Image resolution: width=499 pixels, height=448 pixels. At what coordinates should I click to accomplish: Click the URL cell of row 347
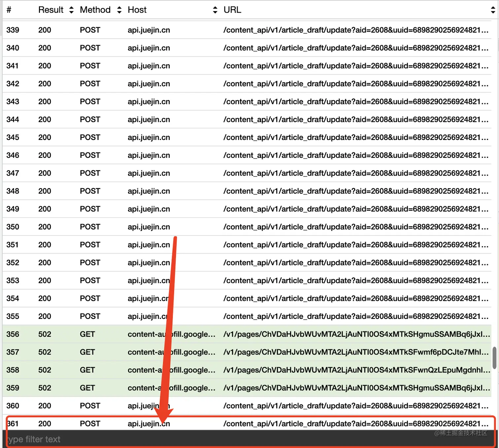tap(356, 173)
